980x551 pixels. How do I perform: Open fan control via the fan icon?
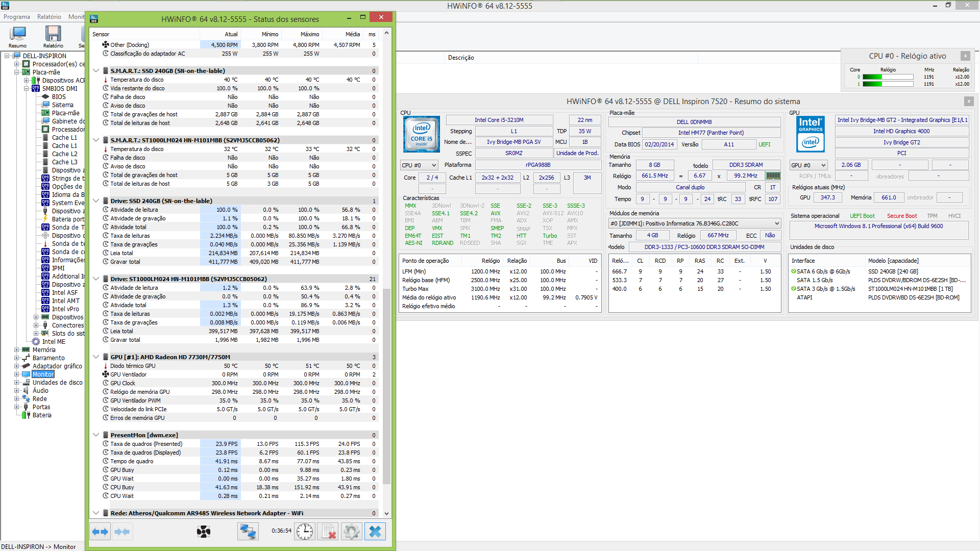[204, 532]
